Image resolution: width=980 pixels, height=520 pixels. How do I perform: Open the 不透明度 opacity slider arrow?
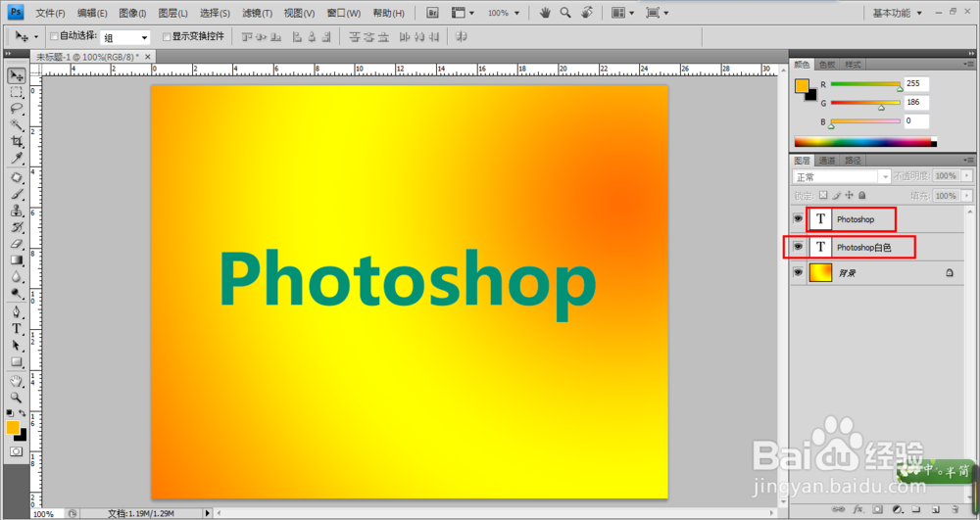pos(967,176)
